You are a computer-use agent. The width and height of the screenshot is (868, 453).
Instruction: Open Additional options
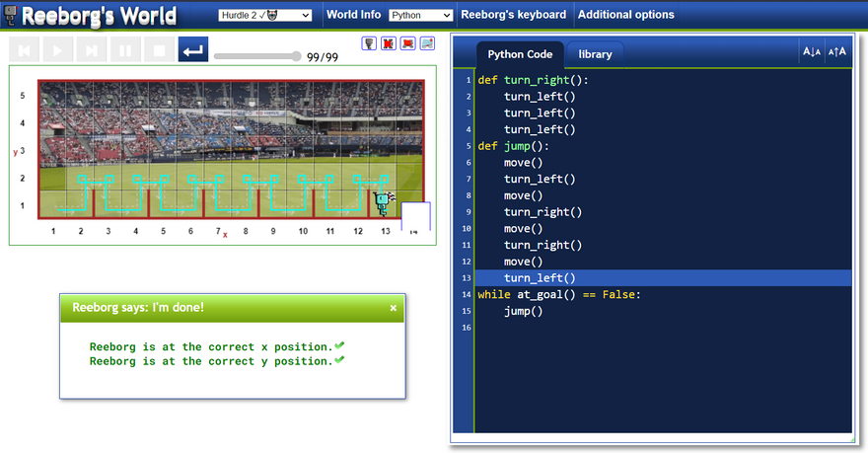pyautogui.click(x=625, y=15)
